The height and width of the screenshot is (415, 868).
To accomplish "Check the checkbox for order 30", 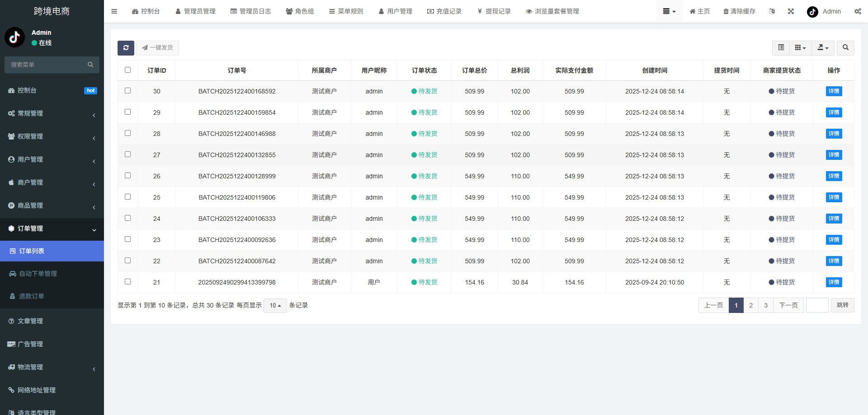I will click(x=127, y=90).
